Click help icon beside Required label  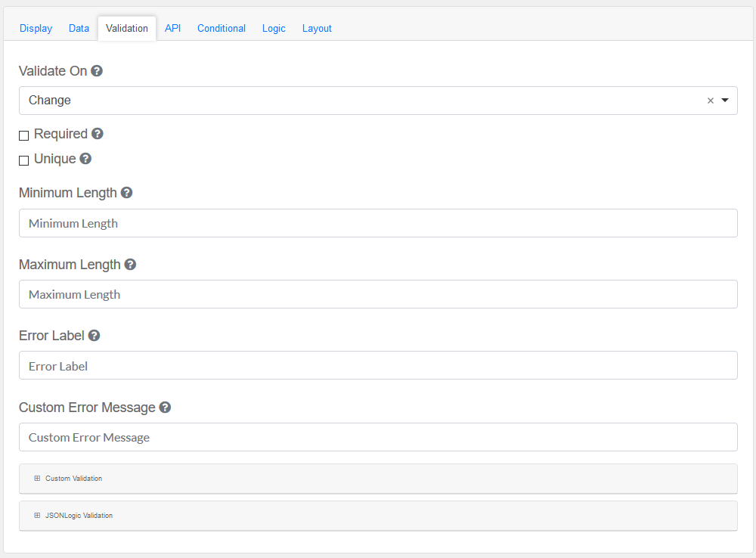point(98,134)
